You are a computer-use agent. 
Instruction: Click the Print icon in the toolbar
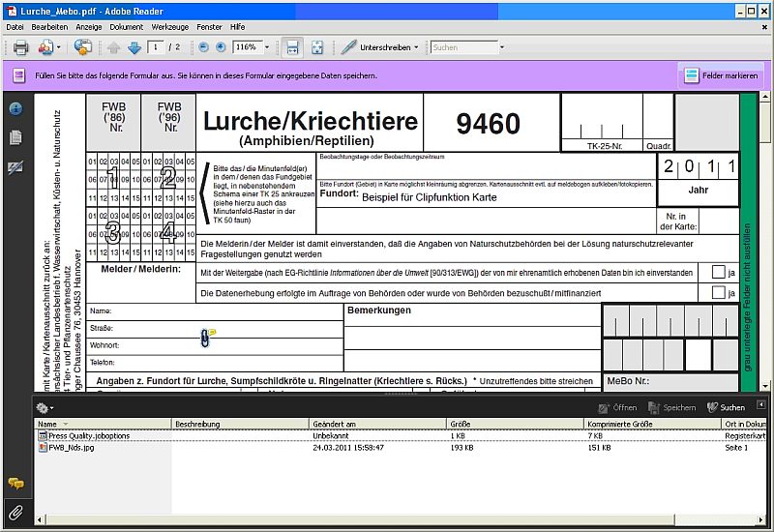(20, 46)
